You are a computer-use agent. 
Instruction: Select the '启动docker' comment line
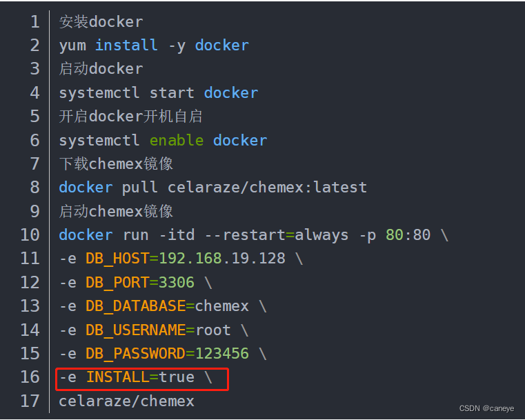[x=101, y=69]
